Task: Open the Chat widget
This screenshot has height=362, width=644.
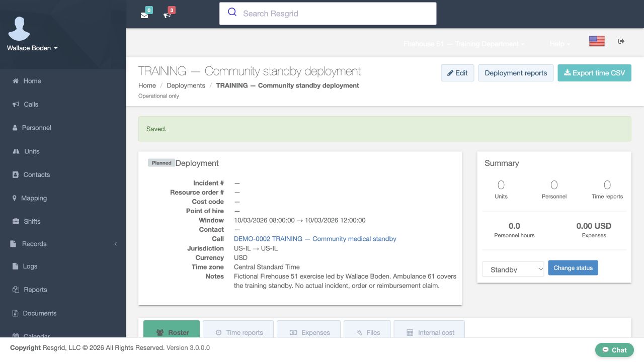Action: point(614,350)
